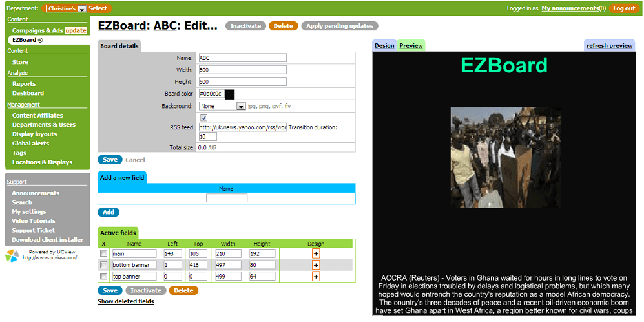This screenshot has width=644, height=322.
Task: Open Dashboard in sidebar
Action: 28,93
